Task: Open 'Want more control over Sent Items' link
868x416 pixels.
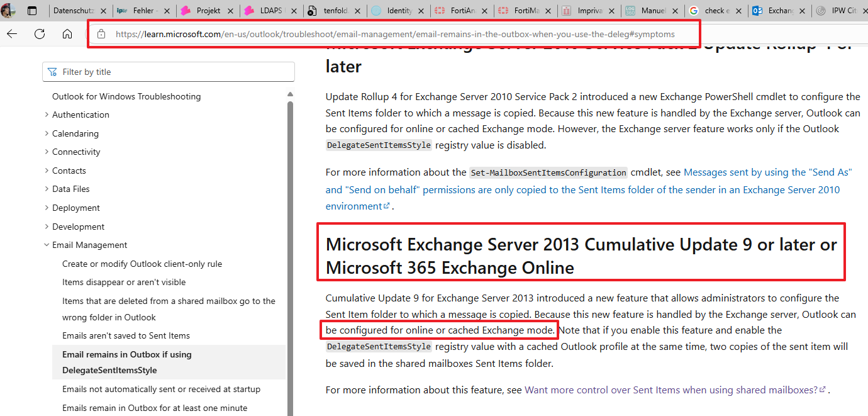Action: point(675,390)
